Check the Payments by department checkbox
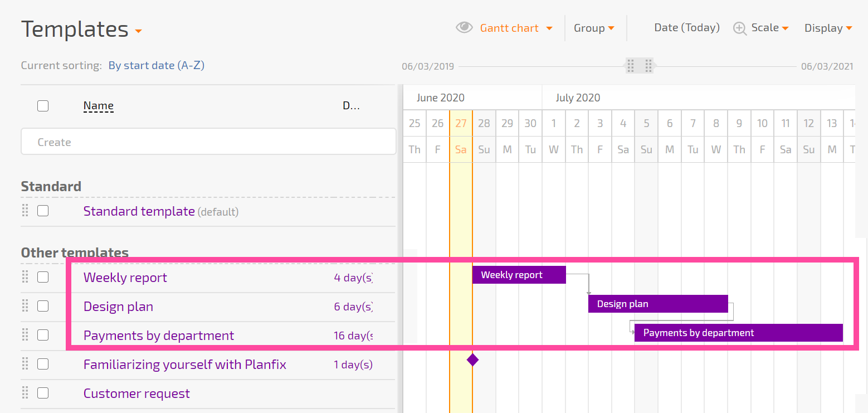Image resolution: width=868 pixels, height=413 pixels. click(x=43, y=335)
